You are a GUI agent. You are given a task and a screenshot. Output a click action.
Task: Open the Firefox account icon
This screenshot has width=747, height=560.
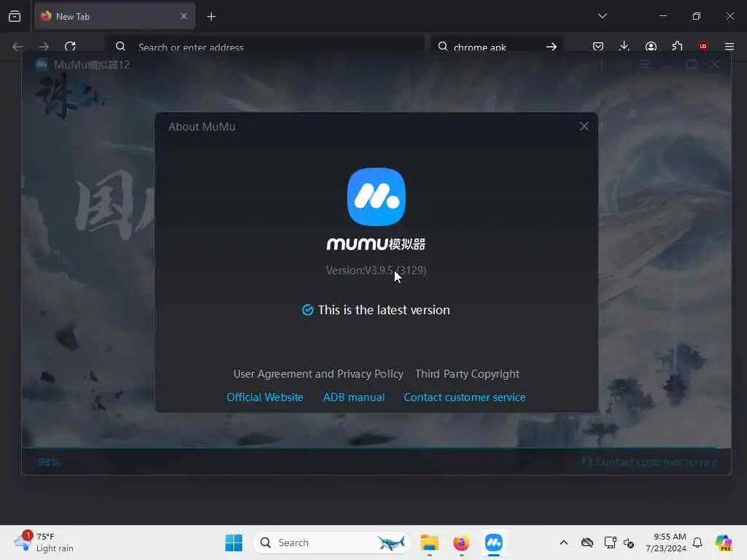(x=651, y=47)
